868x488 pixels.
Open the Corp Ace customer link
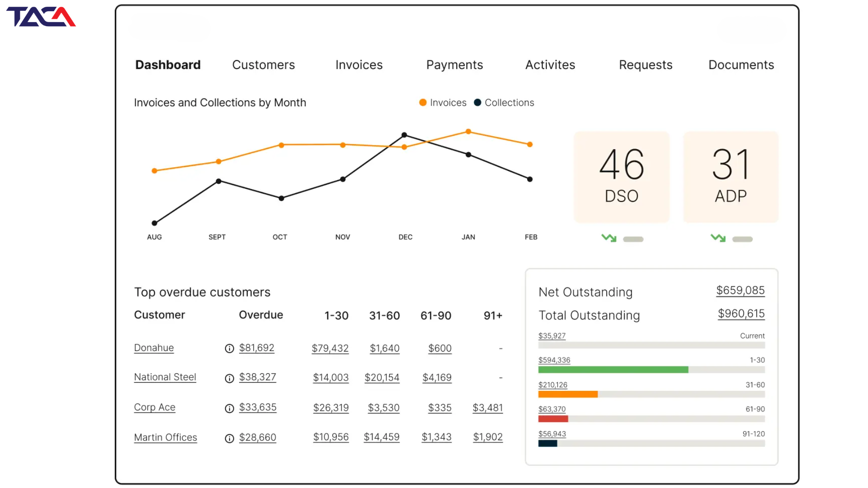pos(155,407)
